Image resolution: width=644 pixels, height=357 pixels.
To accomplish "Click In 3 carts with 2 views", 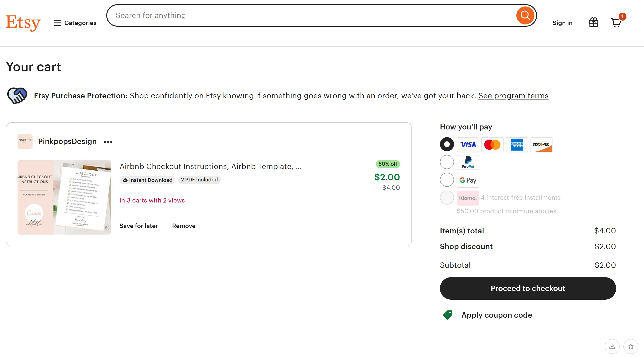I will (152, 200).
